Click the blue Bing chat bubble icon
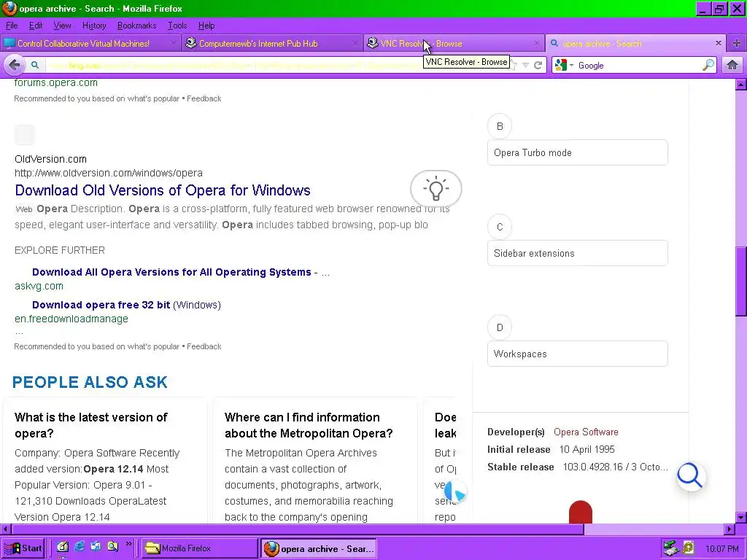 click(455, 492)
